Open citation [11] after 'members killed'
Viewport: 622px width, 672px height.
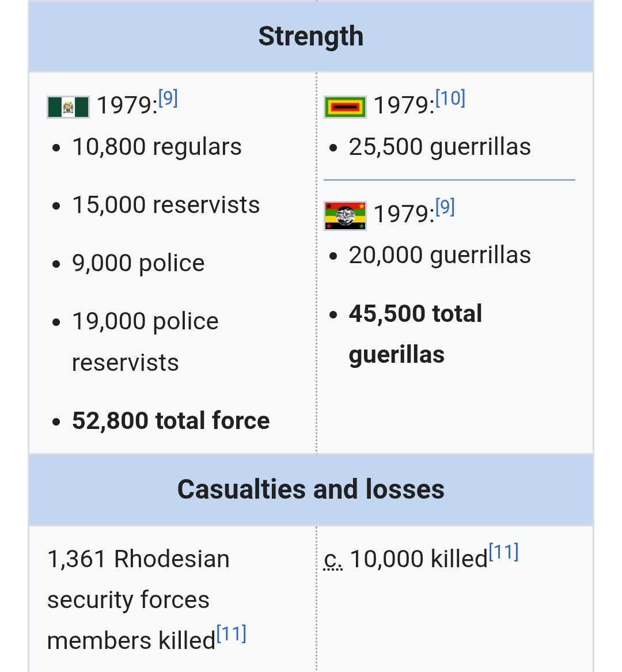232,634
